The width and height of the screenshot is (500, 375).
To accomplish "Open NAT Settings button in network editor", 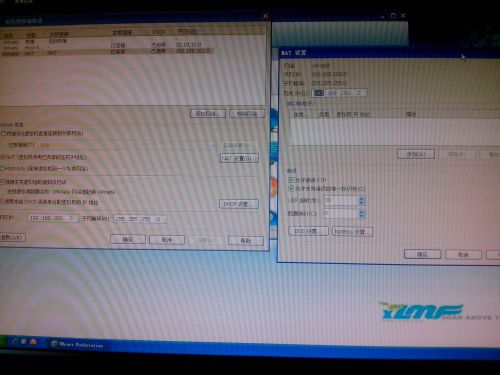I will coord(239,158).
